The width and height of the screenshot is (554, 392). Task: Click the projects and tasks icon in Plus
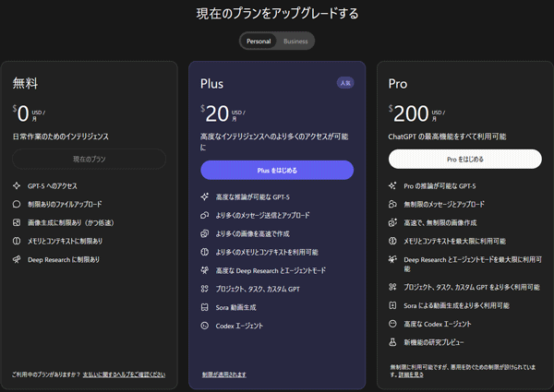click(204, 289)
